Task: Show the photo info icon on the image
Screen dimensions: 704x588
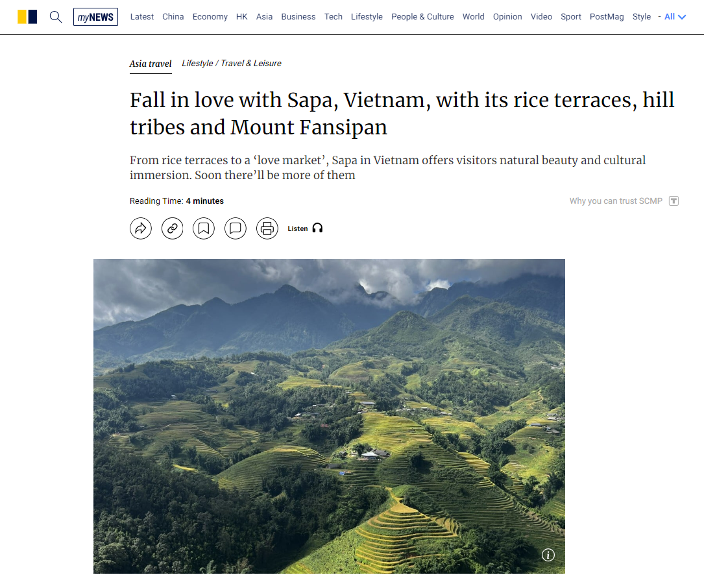Action: tap(548, 555)
